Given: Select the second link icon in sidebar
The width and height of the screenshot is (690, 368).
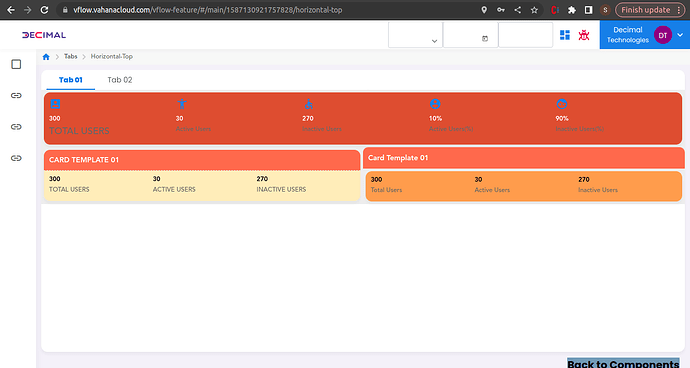Looking at the screenshot, I should click(16, 127).
